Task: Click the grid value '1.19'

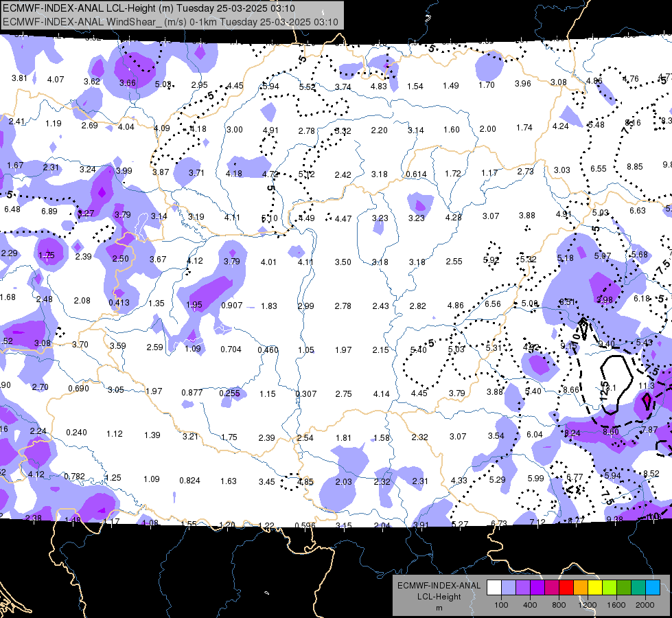Action: [54, 124]
